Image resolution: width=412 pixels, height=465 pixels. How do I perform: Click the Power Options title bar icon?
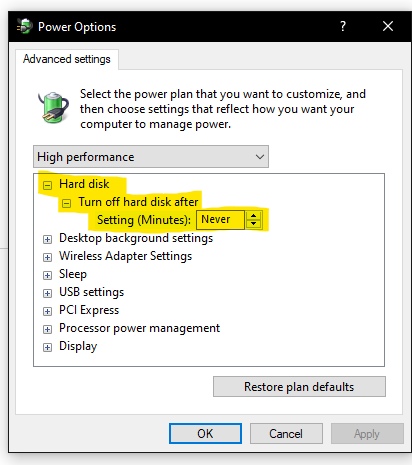click(25, 26)
